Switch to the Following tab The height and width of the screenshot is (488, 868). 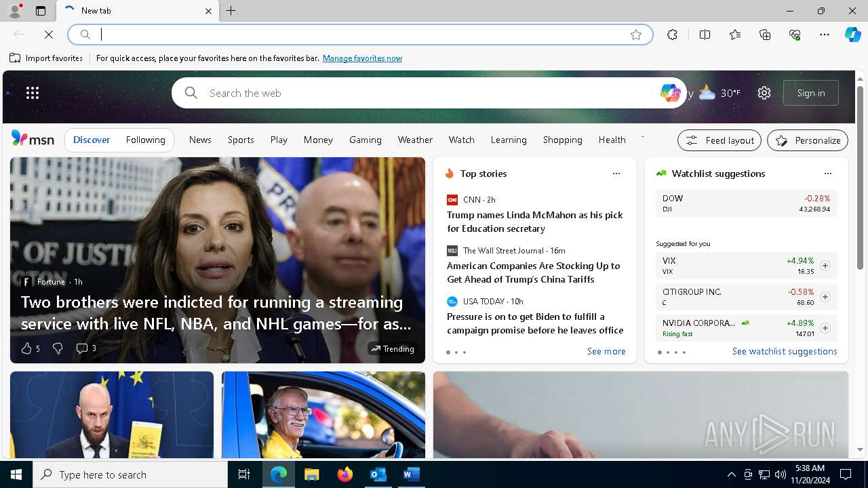(146, 140)
